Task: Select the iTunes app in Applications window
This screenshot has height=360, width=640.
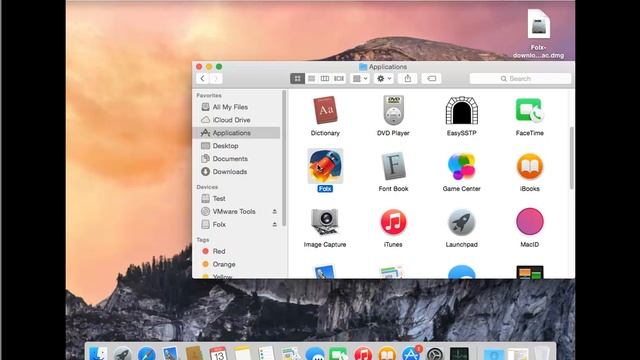Action: [393, 222]
